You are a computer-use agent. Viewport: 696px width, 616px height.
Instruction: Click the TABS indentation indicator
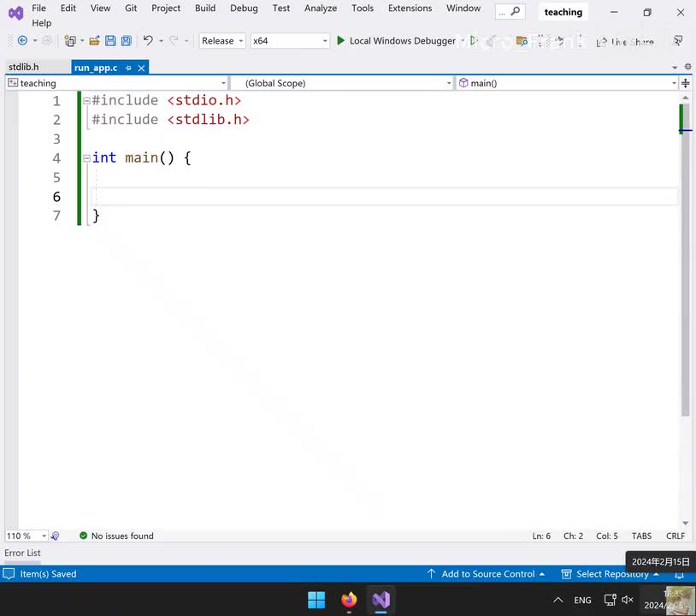click(641, 536)
